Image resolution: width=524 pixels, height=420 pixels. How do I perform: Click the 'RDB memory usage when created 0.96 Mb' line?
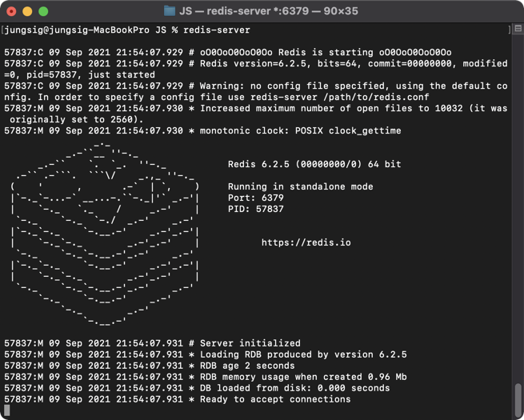click(205, 377)
